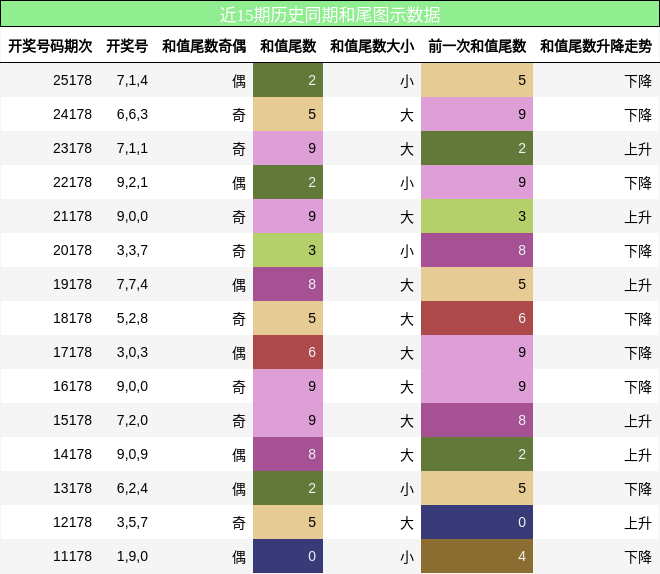
Task: Click previous tail digit 3 in row 21178
Action: (477, 216)
